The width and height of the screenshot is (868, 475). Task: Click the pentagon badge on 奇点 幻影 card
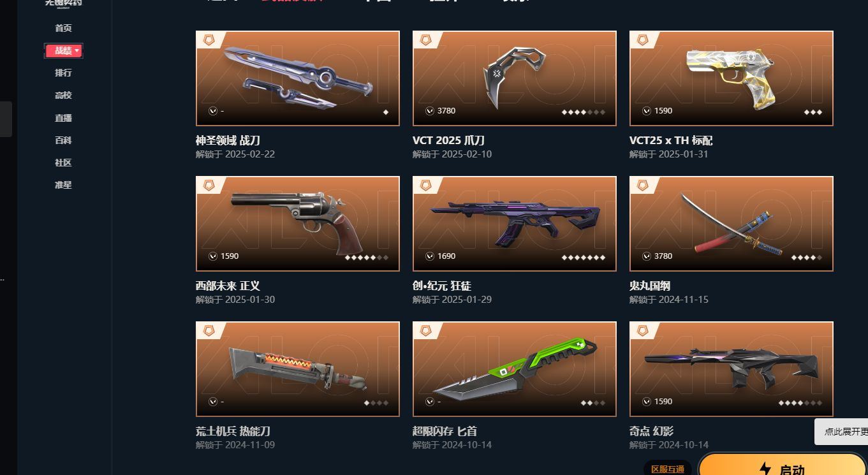[x=642, y=331]
